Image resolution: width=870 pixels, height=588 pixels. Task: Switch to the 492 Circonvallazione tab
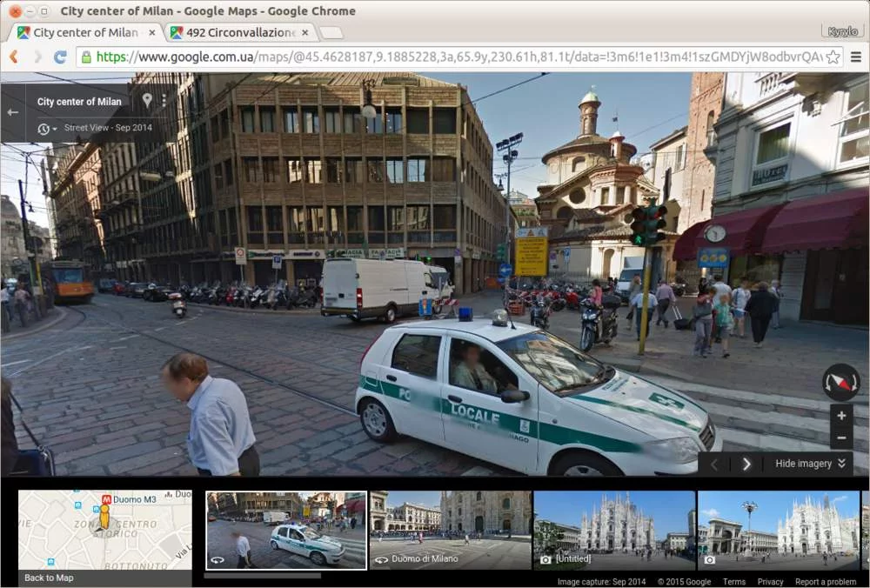coord(240,32)
